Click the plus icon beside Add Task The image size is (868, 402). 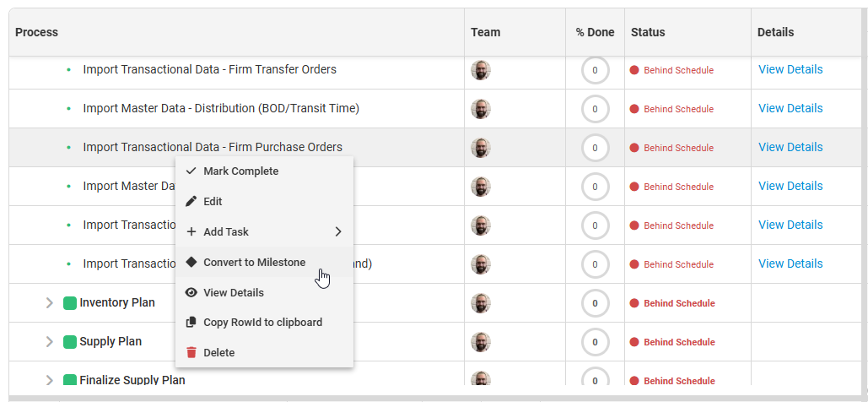tap(191, 232)
